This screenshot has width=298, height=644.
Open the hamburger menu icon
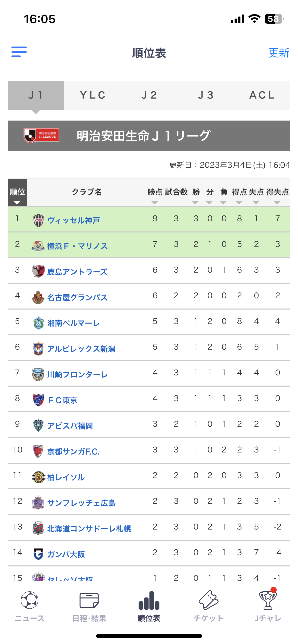coord(19,52)
